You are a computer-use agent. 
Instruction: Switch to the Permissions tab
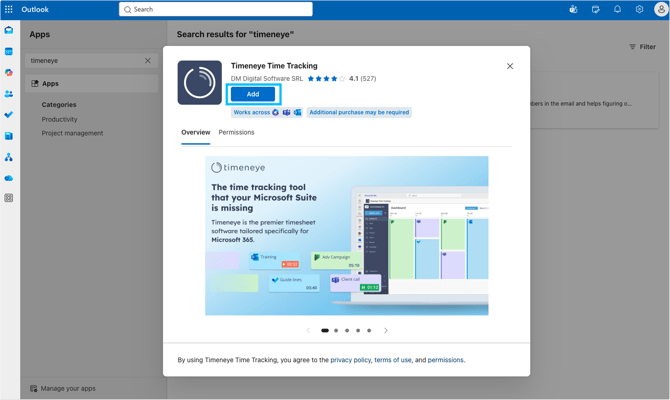236,132
